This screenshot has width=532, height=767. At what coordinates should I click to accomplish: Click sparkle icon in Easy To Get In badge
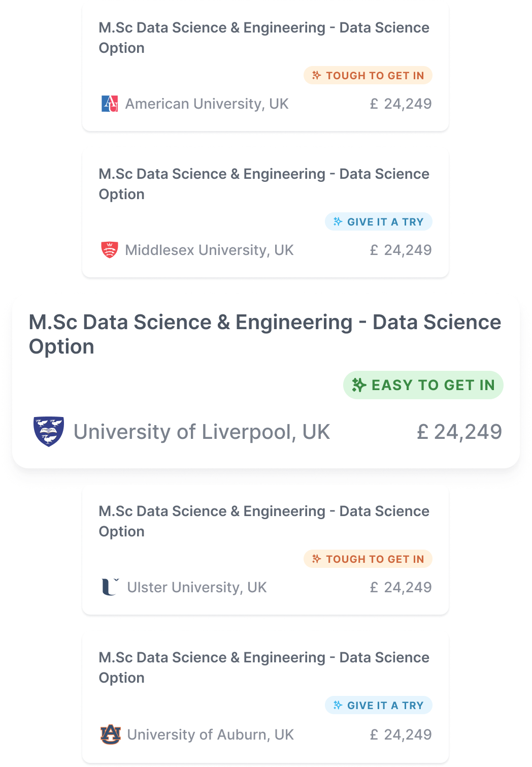tap(359, 385)
